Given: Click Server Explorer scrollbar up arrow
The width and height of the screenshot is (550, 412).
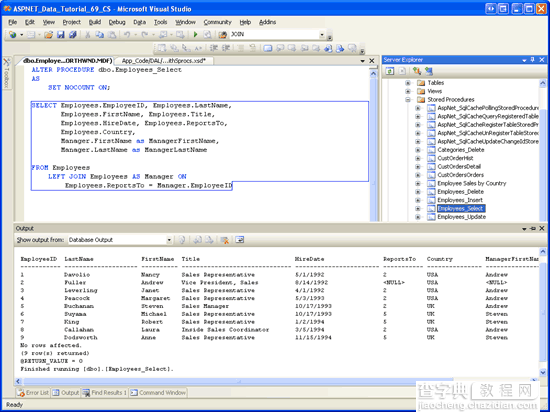Looking at the screenshot, I should [543, 83].
